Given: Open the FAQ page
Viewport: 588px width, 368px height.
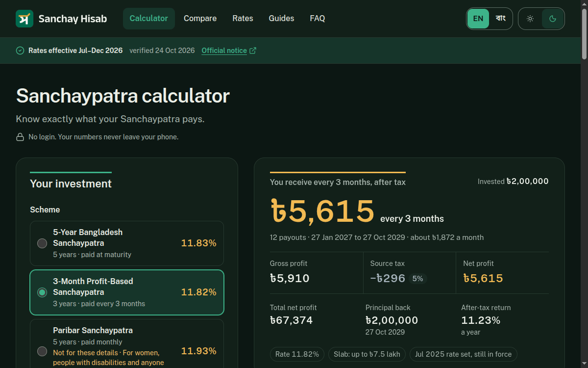Looking at the screenshot, I should 318,19.
